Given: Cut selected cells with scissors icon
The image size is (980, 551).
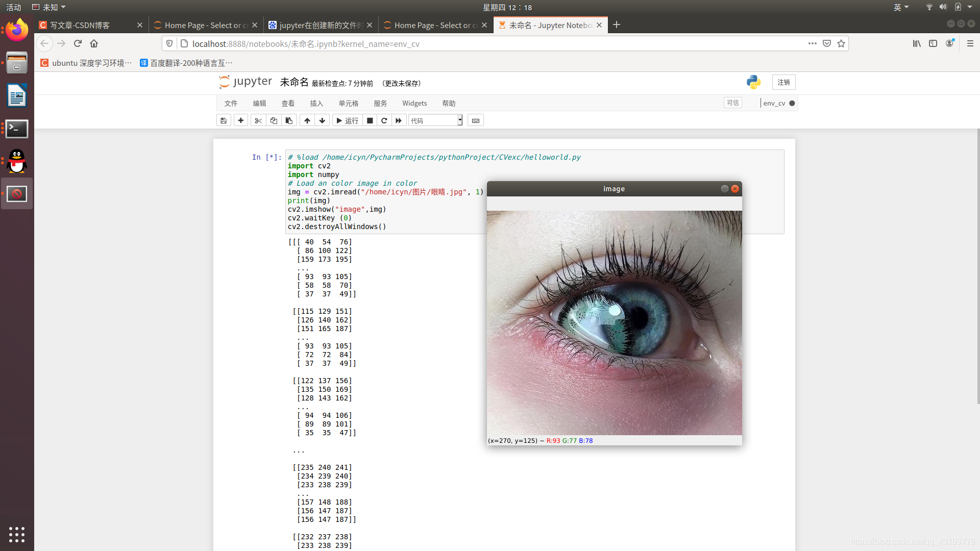Looking at the screenshot, I should tap(258, 120).
